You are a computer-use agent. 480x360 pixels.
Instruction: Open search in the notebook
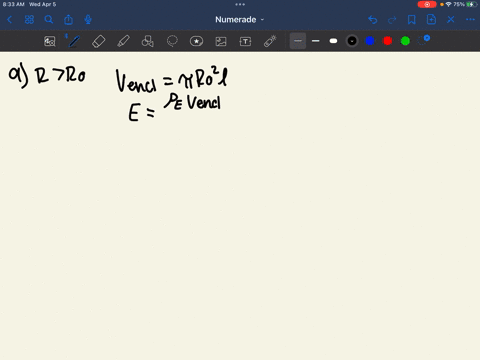49,20
